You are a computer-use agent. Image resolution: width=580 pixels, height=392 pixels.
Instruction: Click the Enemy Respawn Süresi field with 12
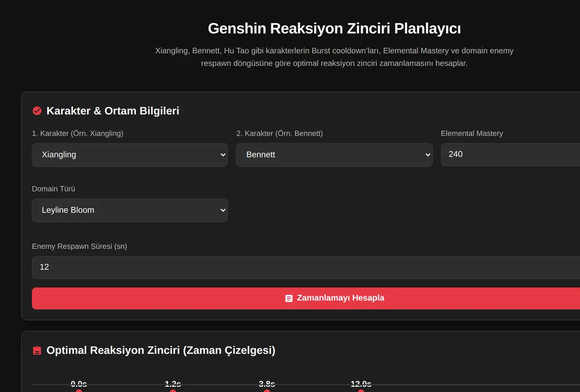pos(306,267)
